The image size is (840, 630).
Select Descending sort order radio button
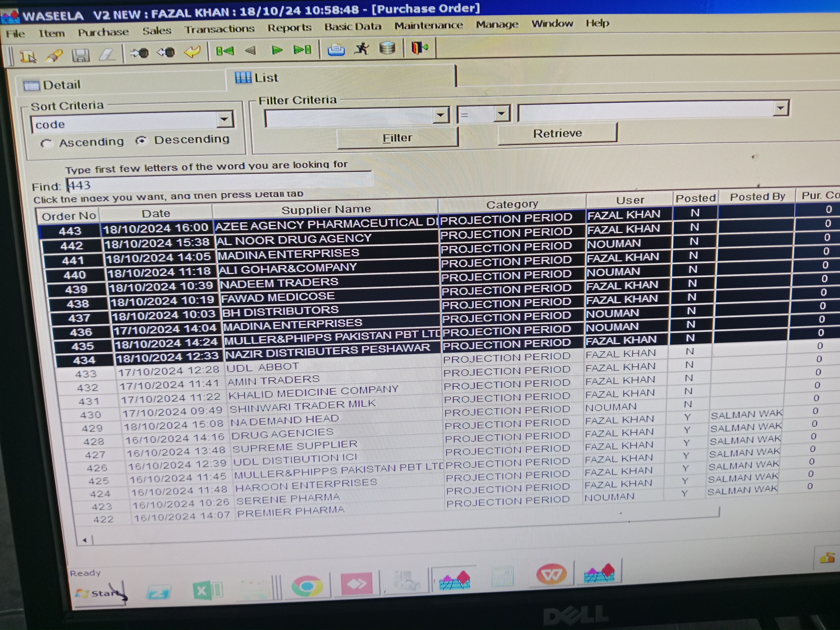coord(141,141)
